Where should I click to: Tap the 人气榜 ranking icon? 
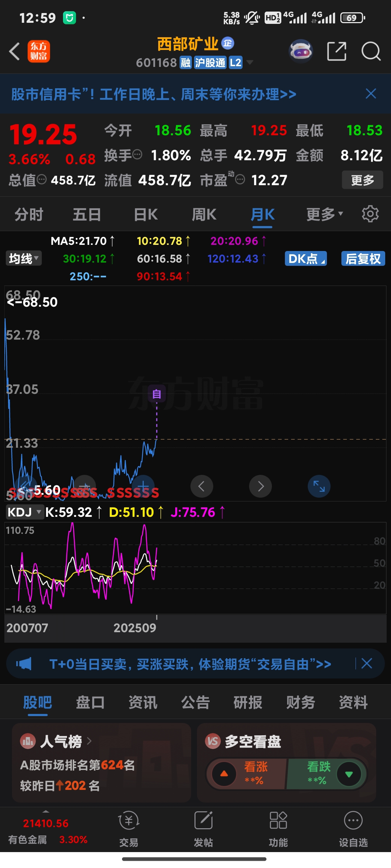[x=28, y=741]
